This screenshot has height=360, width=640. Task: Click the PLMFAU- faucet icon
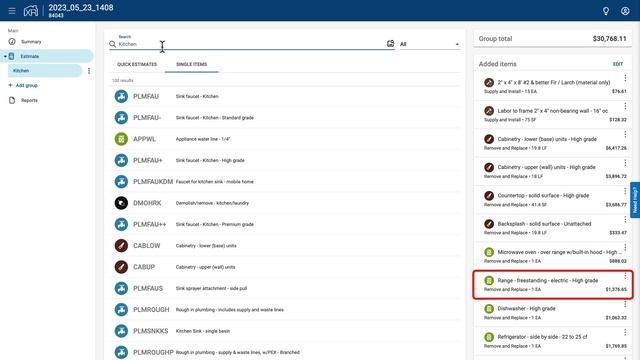pyautogui.click(x=121, y=118)
